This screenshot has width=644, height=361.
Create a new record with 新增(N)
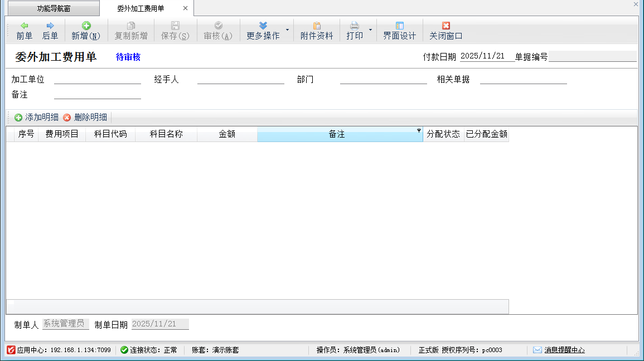click(x=86, y=31)
